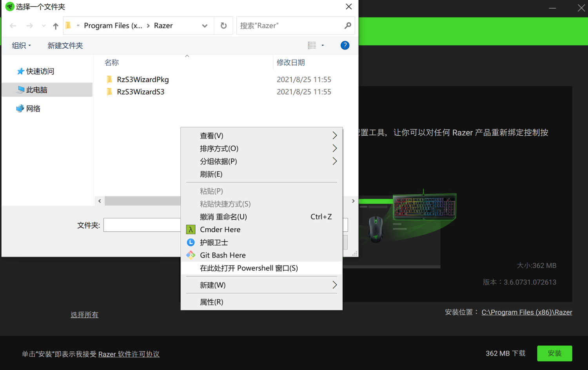Choose 属性(R) from the context menu
Screen dimensions: 588x370
click(211, 302)
